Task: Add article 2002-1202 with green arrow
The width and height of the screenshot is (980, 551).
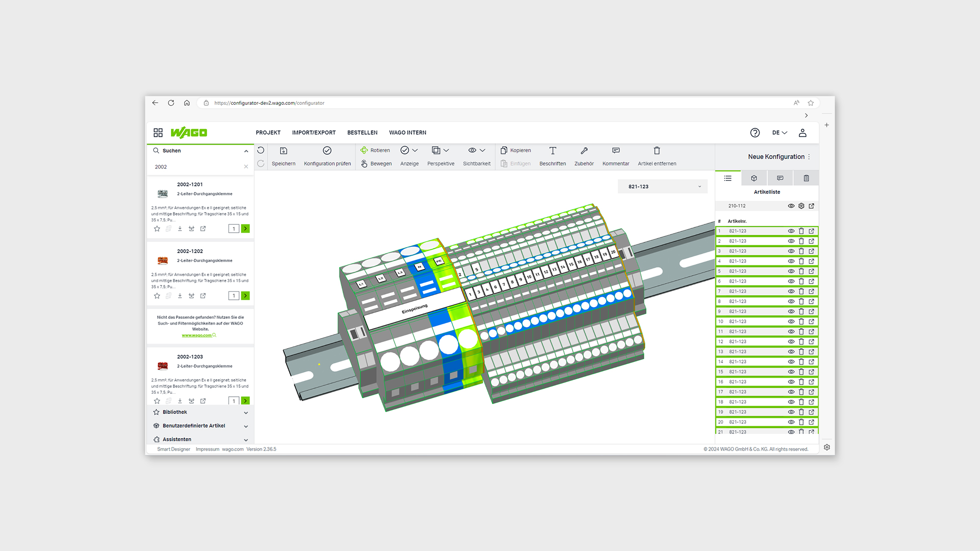Action: click(245, 296)
